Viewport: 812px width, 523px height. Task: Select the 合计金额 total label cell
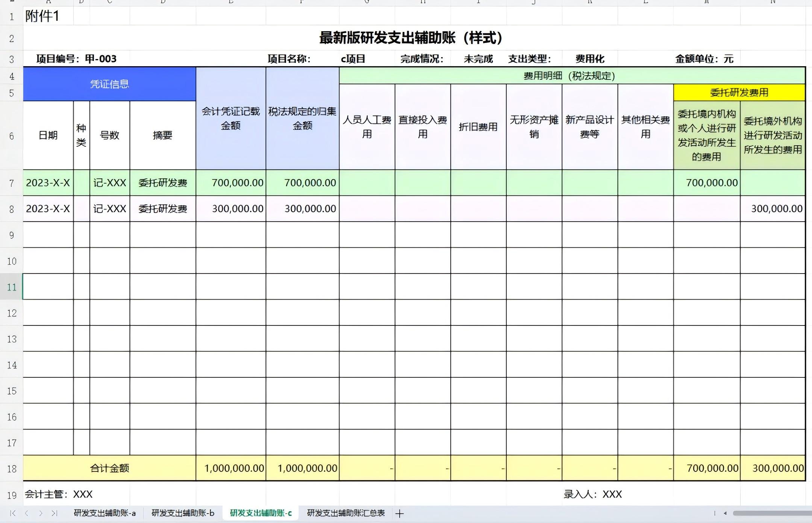(x=109, y=468)
